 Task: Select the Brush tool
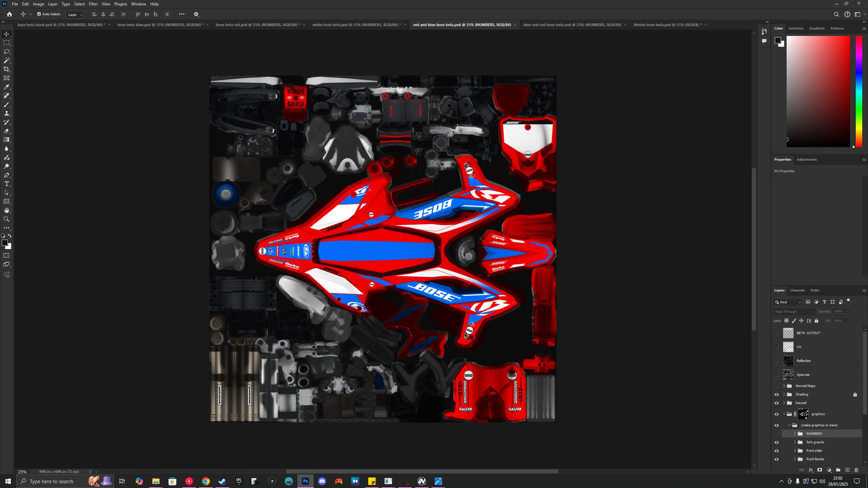coord(7,104)
